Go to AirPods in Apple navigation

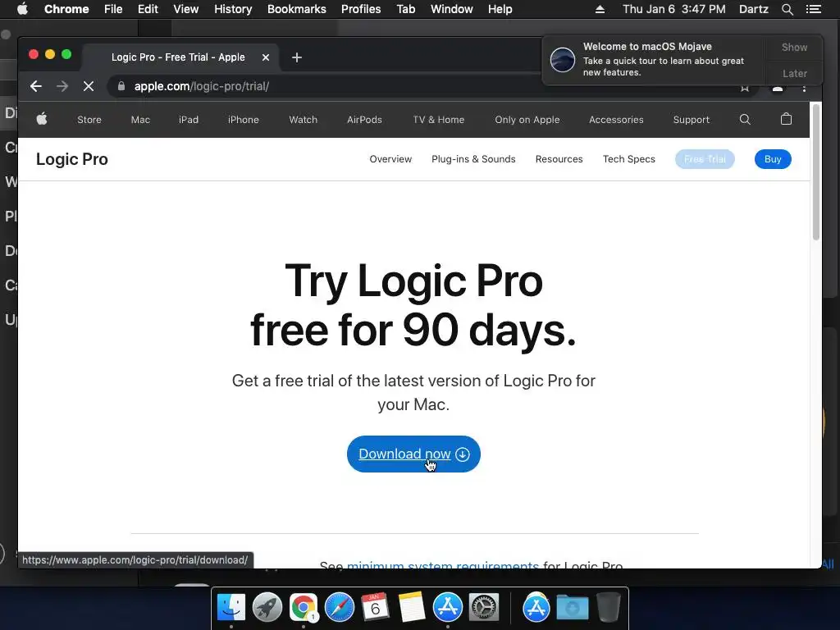pos(364,120)
